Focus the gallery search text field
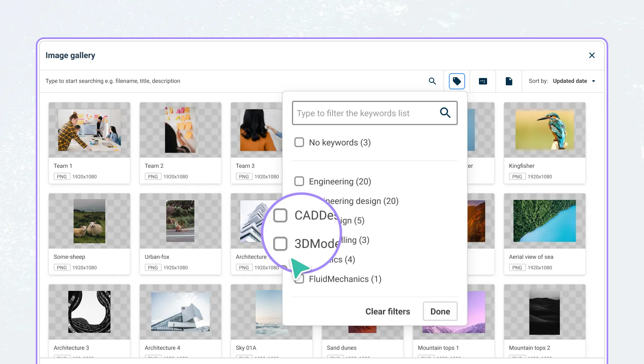Viewport: 644px width, 364px height. 232,81
